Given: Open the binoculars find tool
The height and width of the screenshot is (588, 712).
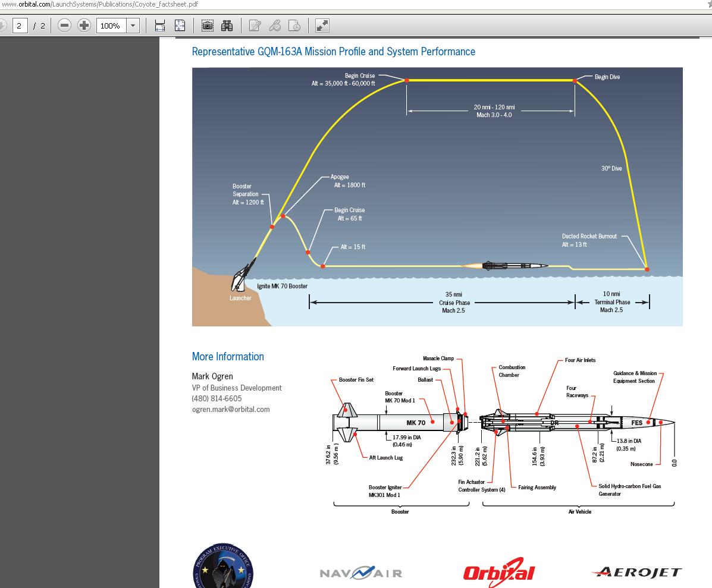Looking at the screenshot, I should click(227, 26).
